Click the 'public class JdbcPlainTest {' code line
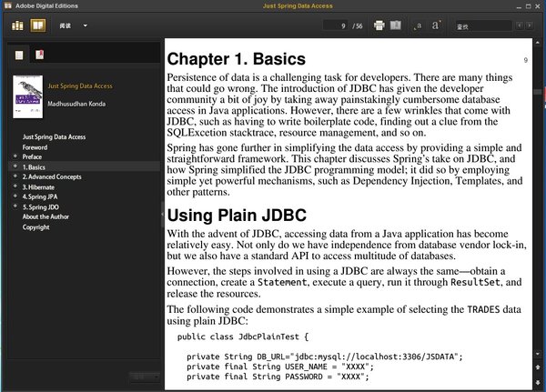The height and width of the screenshot is (392, 546). 243,337
